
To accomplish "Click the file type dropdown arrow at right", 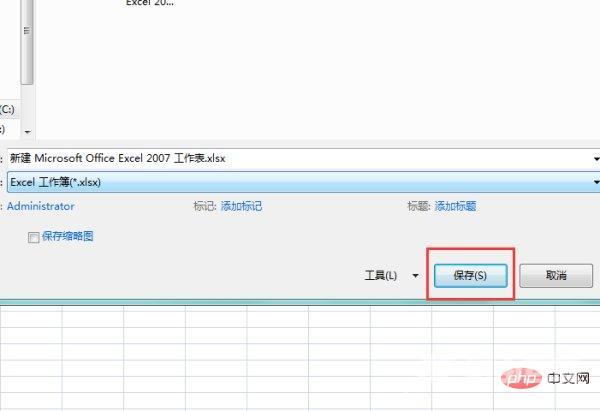I will tap(595, 182).
